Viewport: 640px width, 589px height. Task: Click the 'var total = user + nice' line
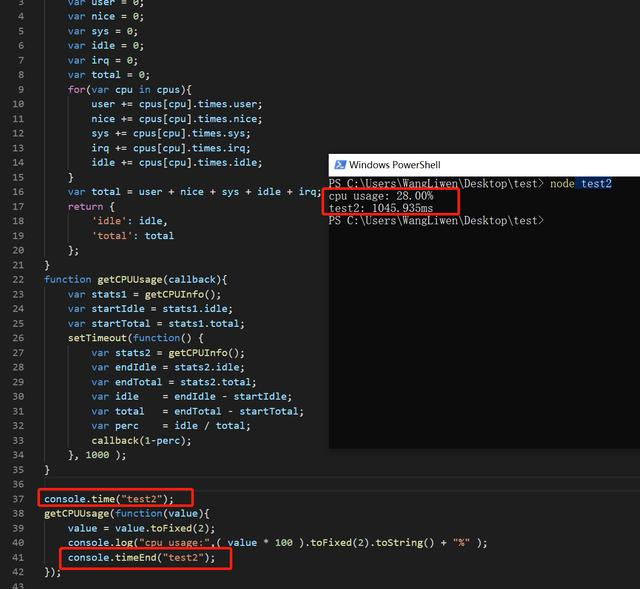[194, 192]
